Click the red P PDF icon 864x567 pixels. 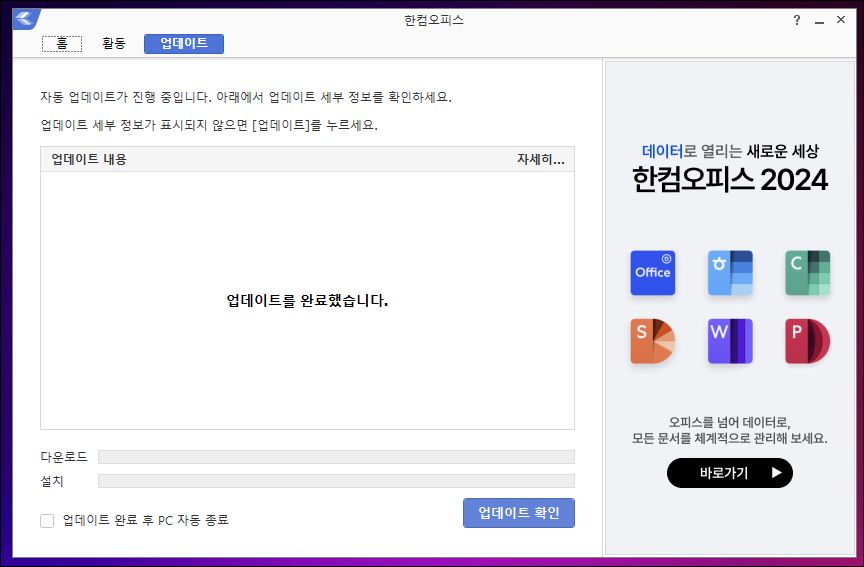tap(807, 341)
